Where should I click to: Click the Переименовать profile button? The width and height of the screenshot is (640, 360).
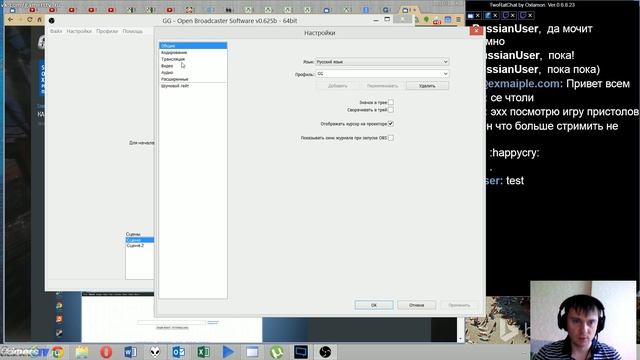click(382, 86)
